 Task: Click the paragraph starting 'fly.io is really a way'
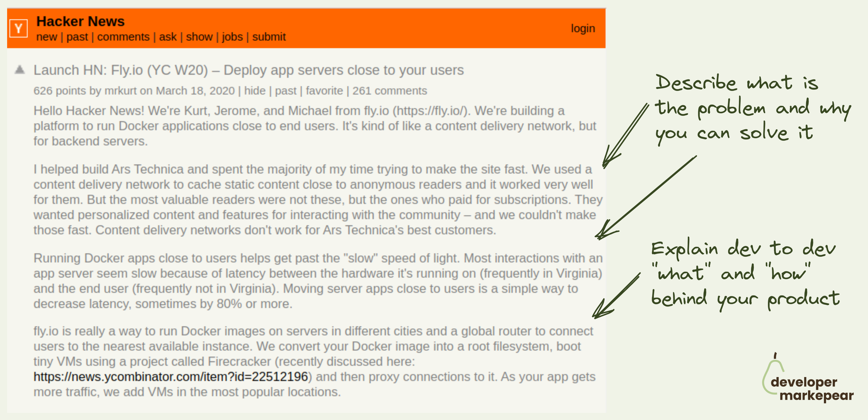click(x=314, y=361)
